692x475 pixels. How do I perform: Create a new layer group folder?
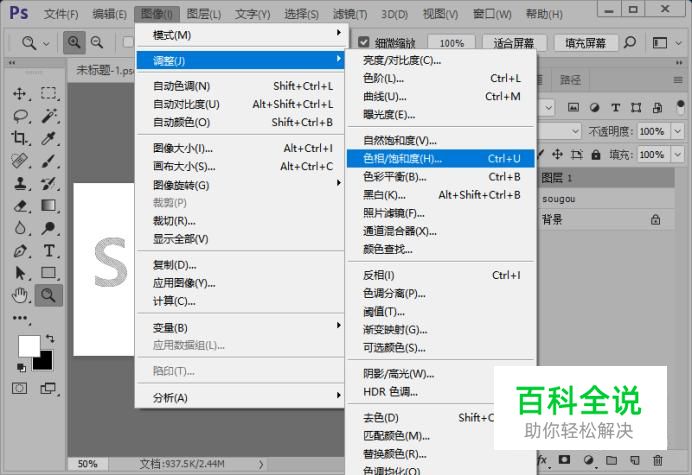click(x=611, y=460)
